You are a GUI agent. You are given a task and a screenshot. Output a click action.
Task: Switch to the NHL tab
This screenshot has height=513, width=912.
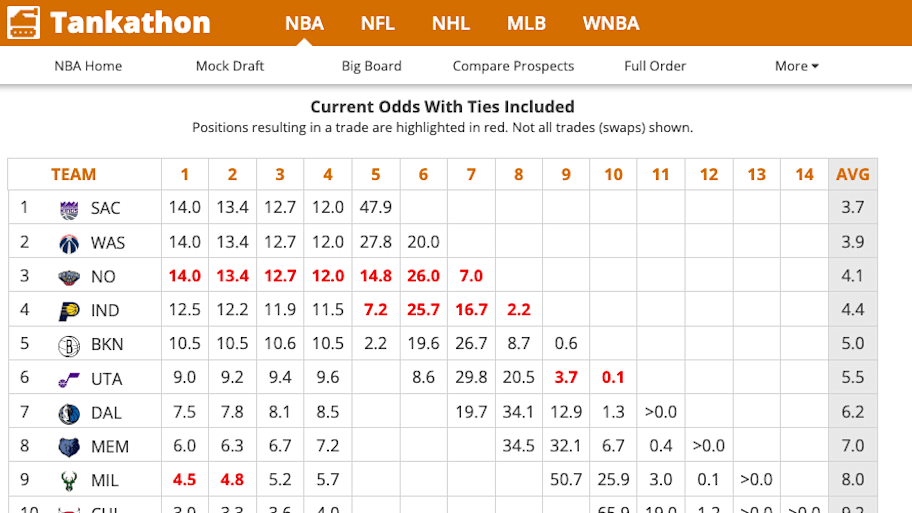[x=451, y=23]
